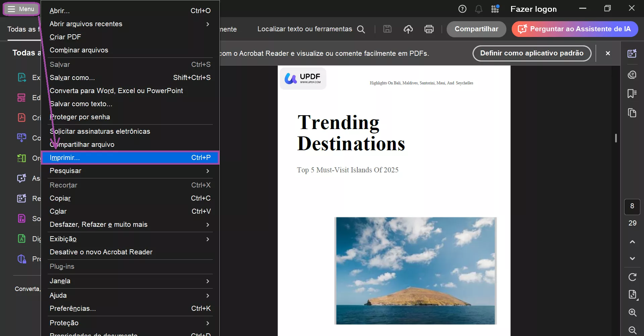Rotate the page using the rotate icon

pos(632,277)
